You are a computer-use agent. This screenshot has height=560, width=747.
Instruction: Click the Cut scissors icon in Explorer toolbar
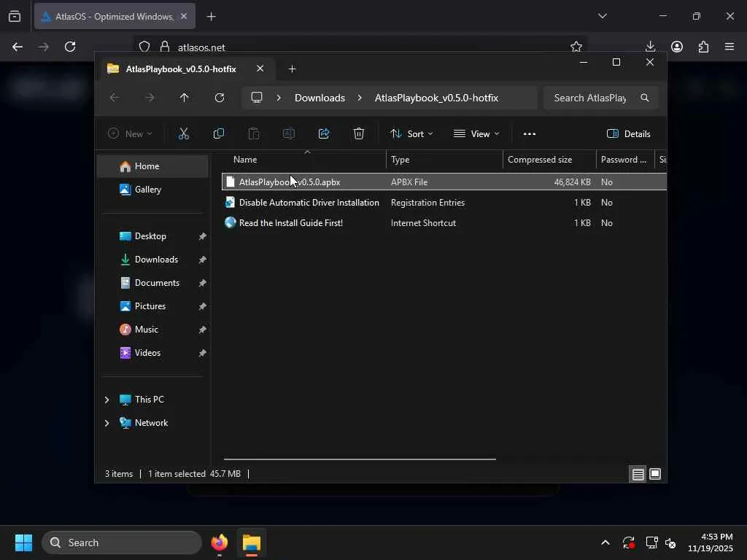click(183, 134)
